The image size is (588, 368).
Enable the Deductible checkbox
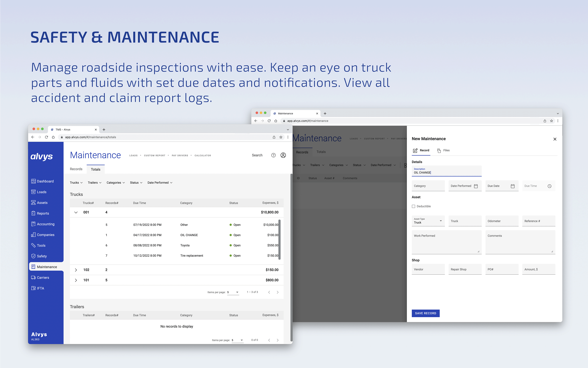[414, 206]
